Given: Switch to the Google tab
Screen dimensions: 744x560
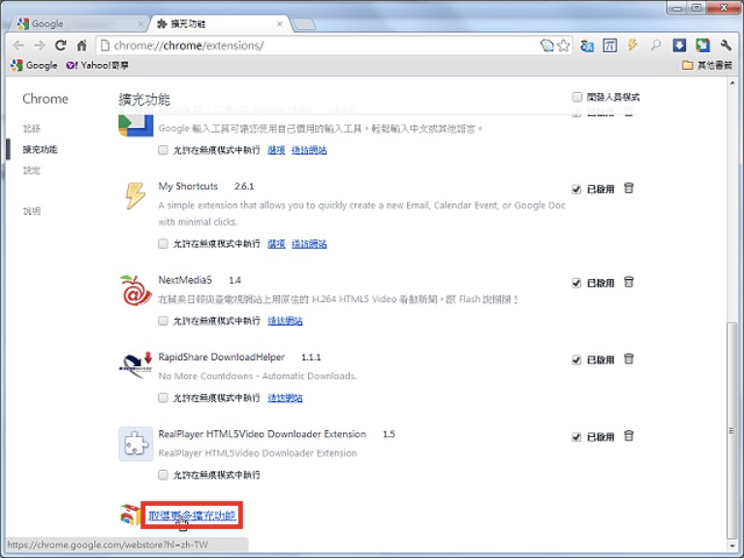Looking at the screenshot, I should [x=77, y=23].
